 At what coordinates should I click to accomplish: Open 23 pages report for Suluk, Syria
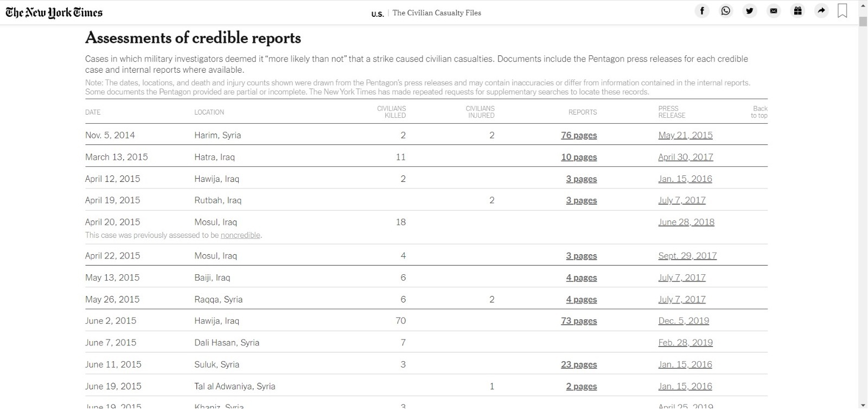point(579,364)
